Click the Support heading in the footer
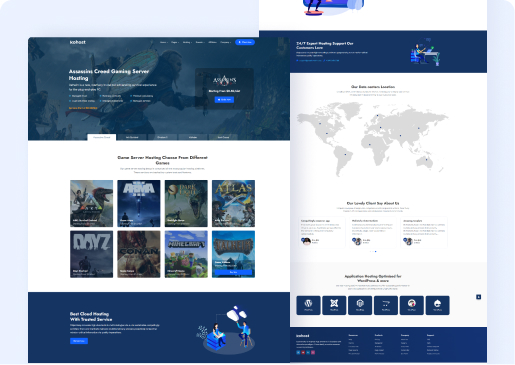The image size is (515, 365). (430, 335)
